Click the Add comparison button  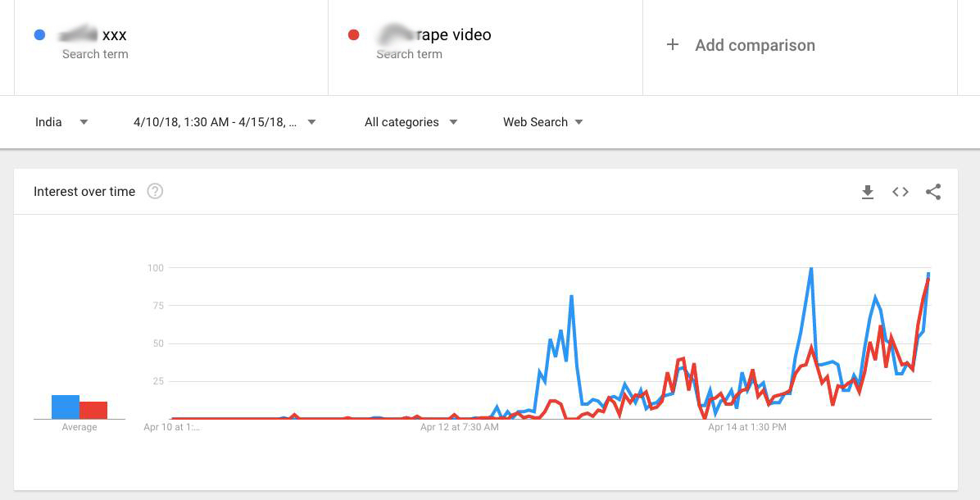pos(754,45)
